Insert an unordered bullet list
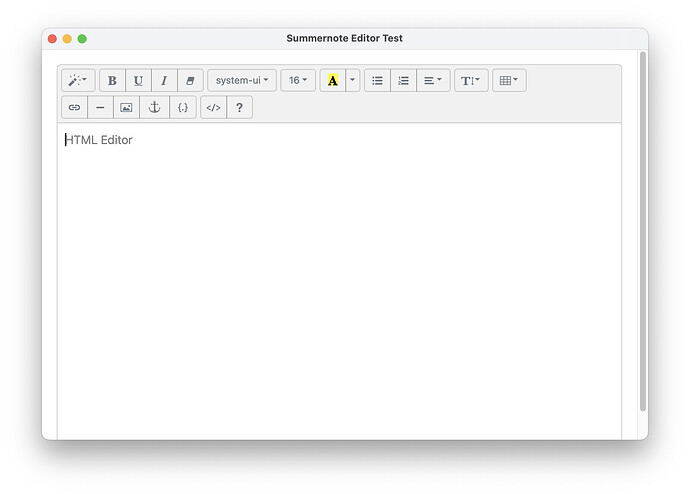 click(377, 81)
